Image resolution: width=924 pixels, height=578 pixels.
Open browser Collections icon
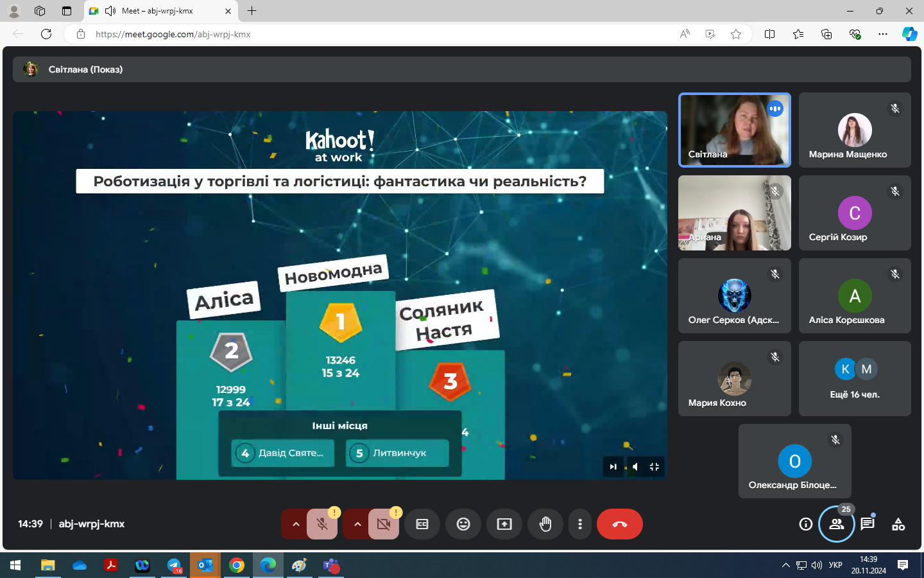(826, 34)
